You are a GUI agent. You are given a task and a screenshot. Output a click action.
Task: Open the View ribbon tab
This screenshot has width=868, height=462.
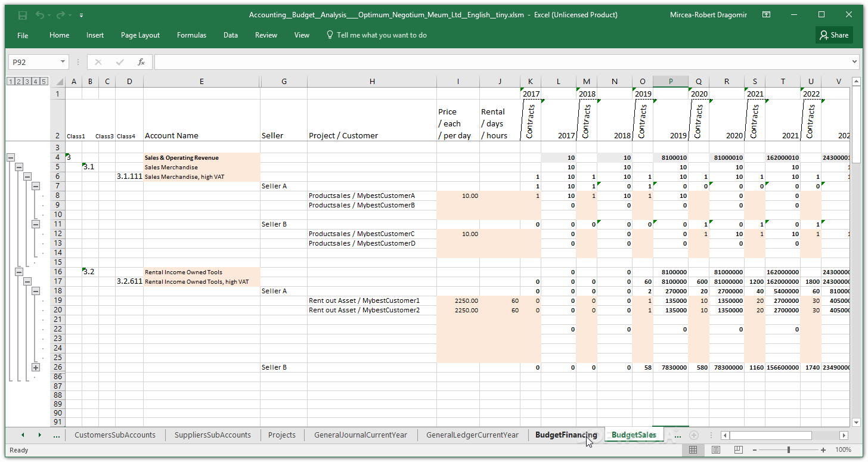point(302,35)
